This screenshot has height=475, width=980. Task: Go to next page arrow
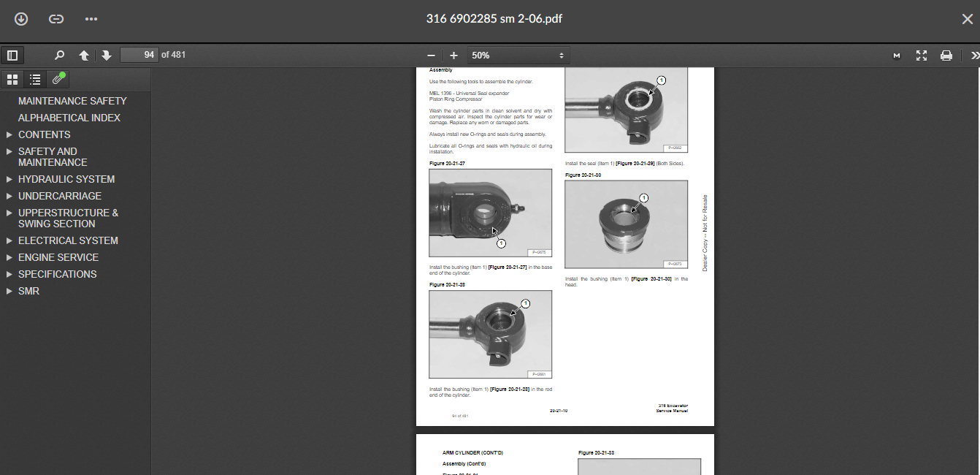107,56
